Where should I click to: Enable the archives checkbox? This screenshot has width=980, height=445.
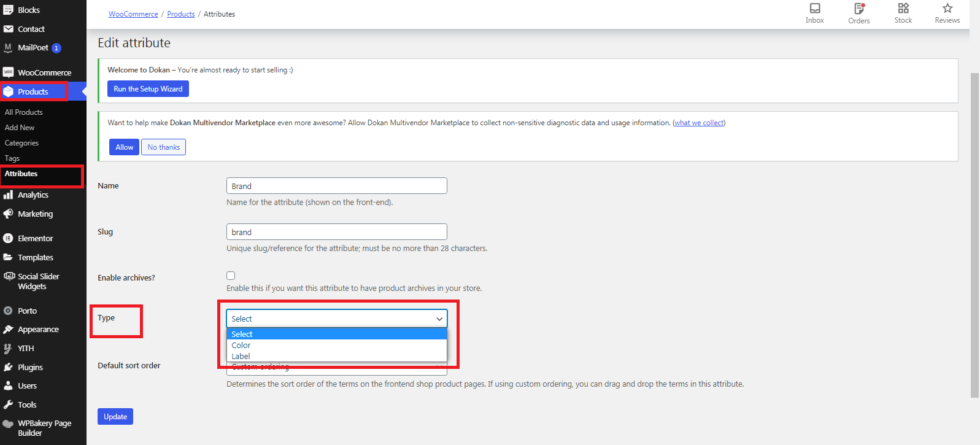[231, 276]
